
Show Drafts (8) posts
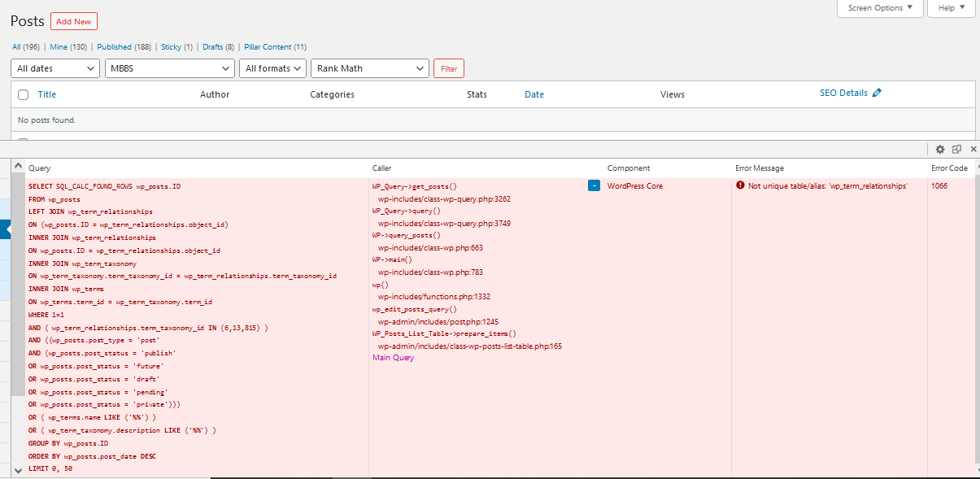coord(218,47)
